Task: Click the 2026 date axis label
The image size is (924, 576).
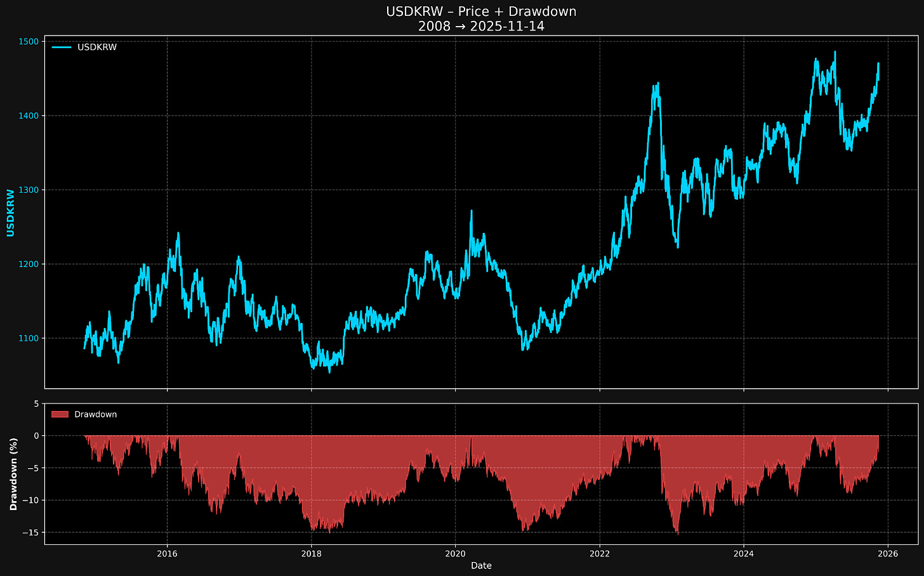Action: coord(888,553)
